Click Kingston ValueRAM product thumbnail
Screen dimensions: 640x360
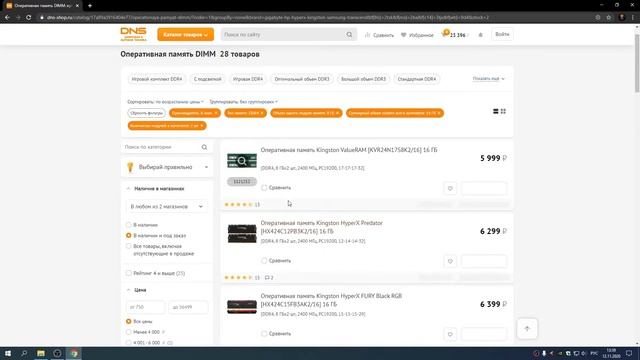coord(242,161)
